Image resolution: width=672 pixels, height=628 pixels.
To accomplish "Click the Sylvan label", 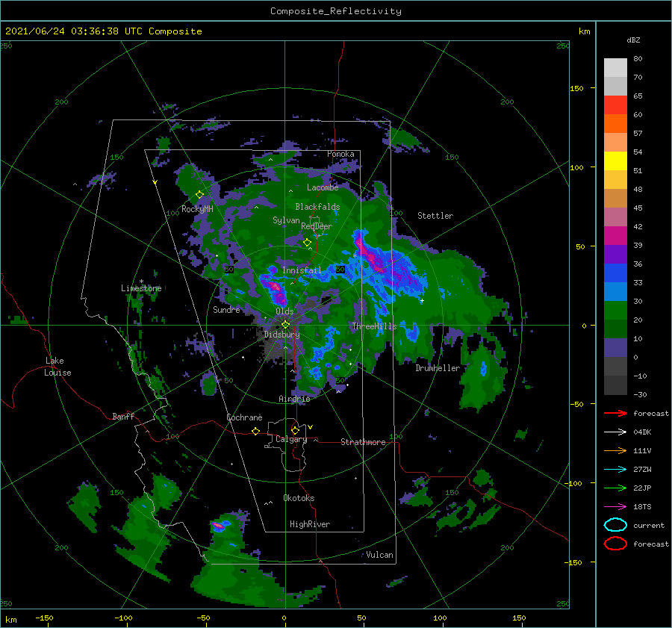I will 286,220.
